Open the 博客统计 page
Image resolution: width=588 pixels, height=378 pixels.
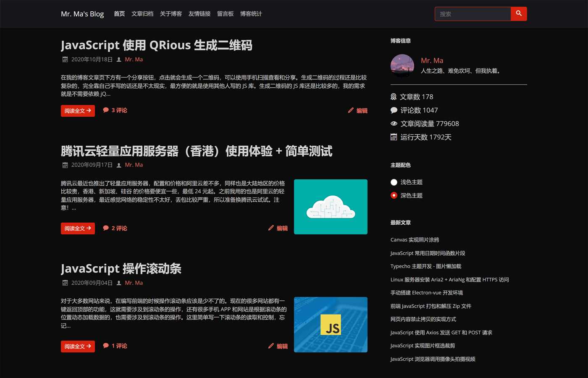click(251, 13)
